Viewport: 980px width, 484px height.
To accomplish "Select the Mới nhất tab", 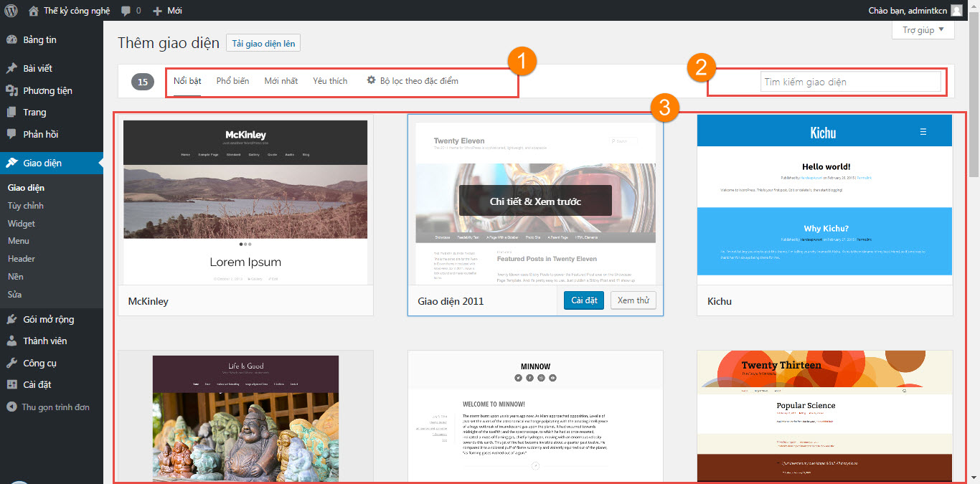I will (281, 81).
